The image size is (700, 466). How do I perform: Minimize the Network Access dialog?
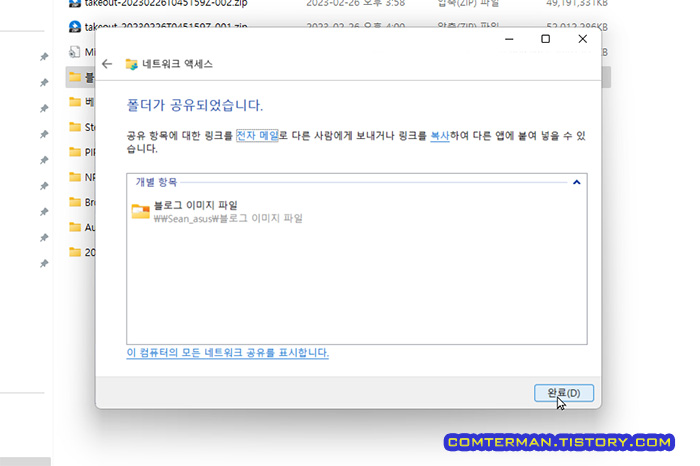coord(509,39)
